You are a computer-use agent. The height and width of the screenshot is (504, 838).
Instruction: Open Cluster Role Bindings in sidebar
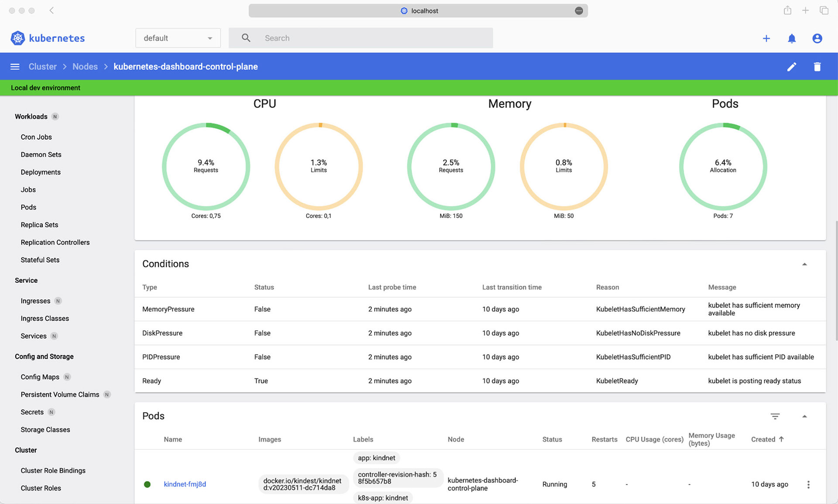pyautogui.click(x=53, y=470)
